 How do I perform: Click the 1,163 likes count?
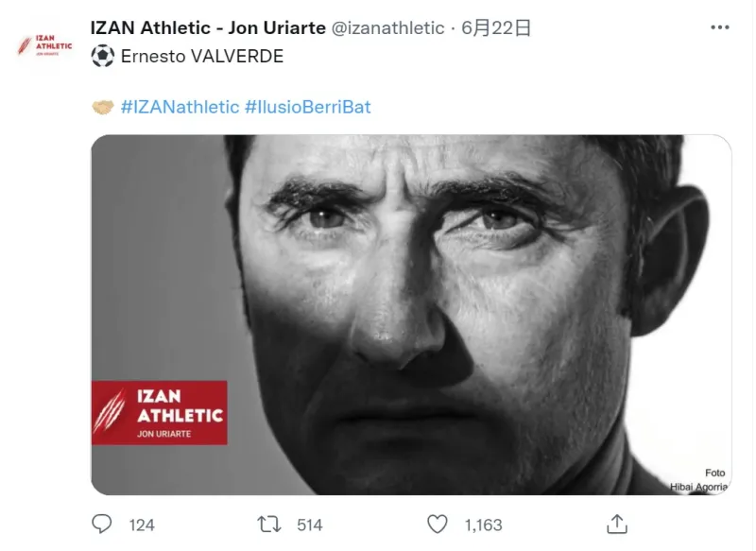point(483,525)
